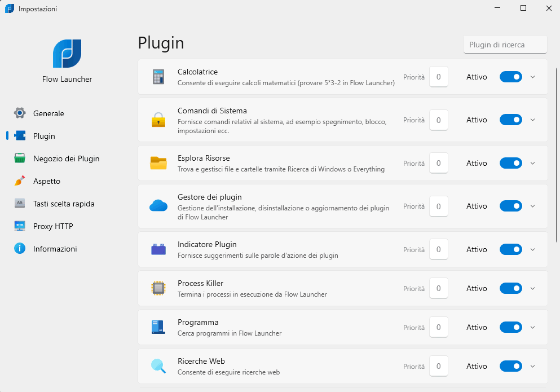Focus the Plugin di ricerca search box

pyautogui.click(x=505, y=45)
